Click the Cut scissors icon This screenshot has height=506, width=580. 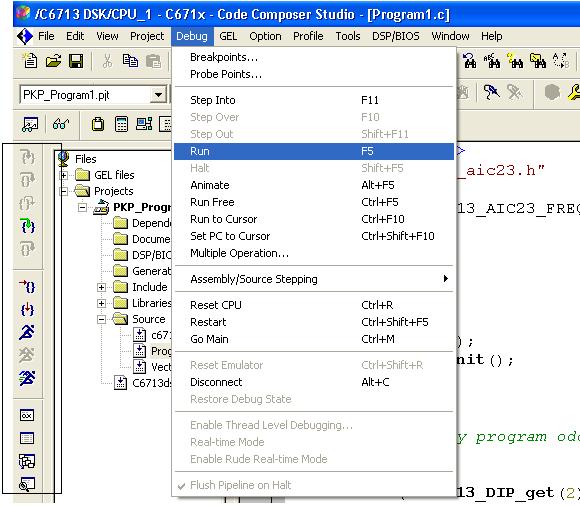point(107,61)
